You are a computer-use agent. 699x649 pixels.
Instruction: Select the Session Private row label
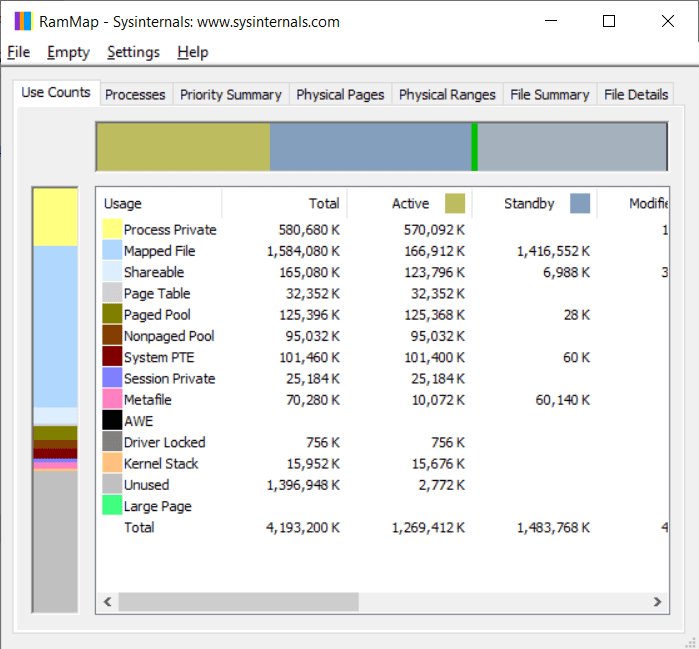coord(169,378)
